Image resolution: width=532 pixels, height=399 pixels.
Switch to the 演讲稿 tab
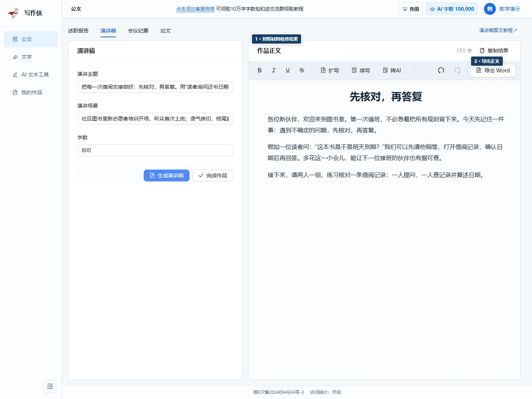pos(108,31)
